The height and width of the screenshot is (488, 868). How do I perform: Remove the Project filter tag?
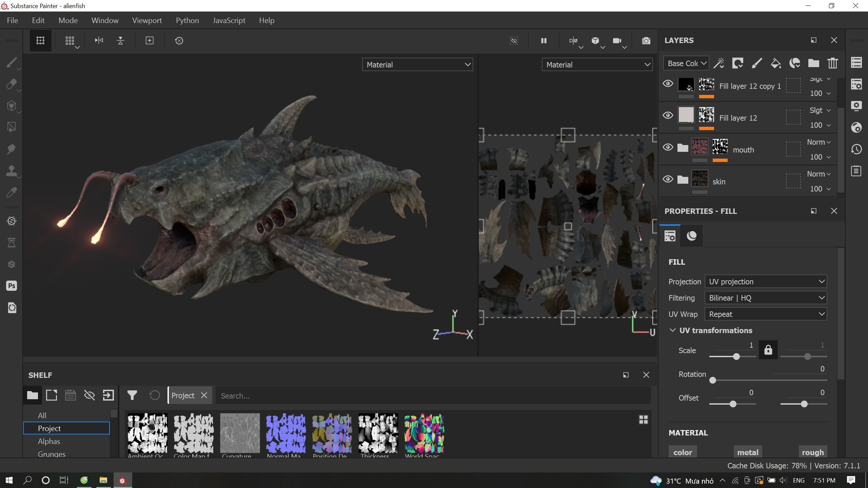(x=204, y=395)
